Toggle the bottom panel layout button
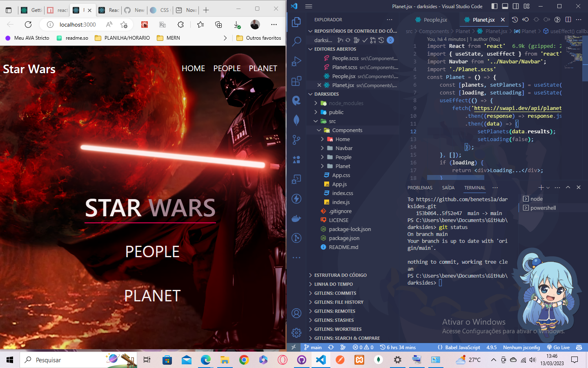Viewport: 588px width, 368px height. point(505,6)
